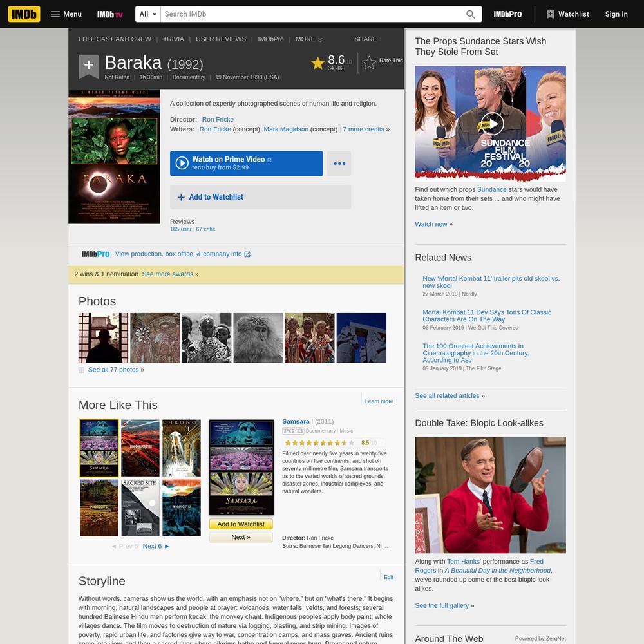Open the snow monkey photo

pos(258,337)
